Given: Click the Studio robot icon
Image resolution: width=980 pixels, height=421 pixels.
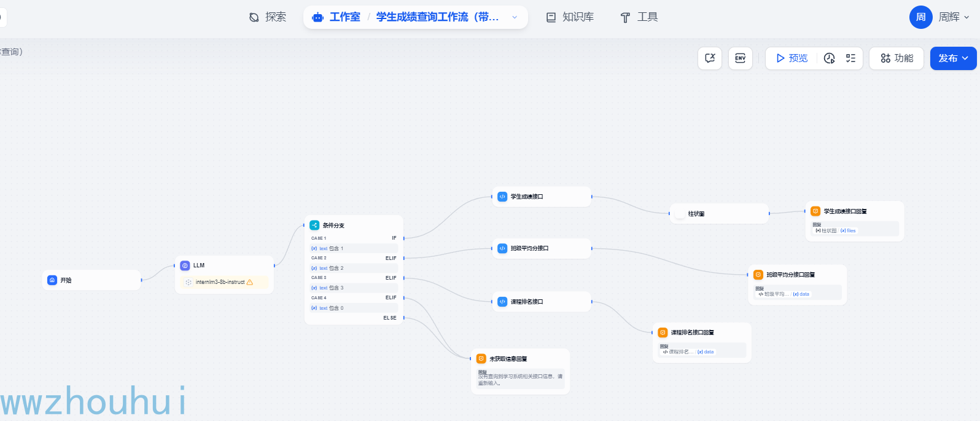Looking at the screenshot, I should click(x=317, y=17).
